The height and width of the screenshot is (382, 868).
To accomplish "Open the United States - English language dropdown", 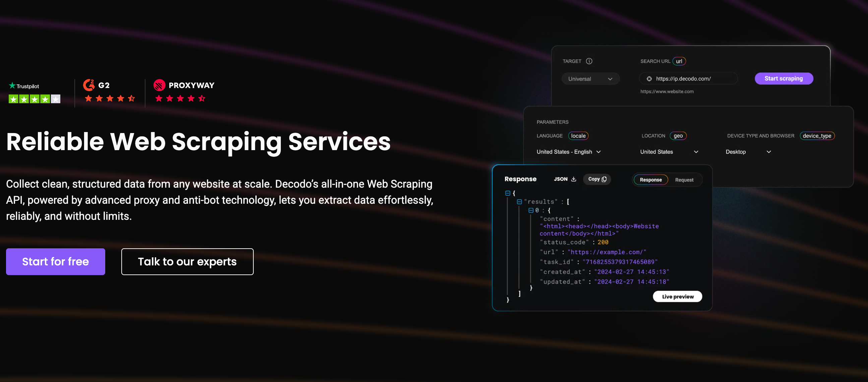I will point(568,151).
